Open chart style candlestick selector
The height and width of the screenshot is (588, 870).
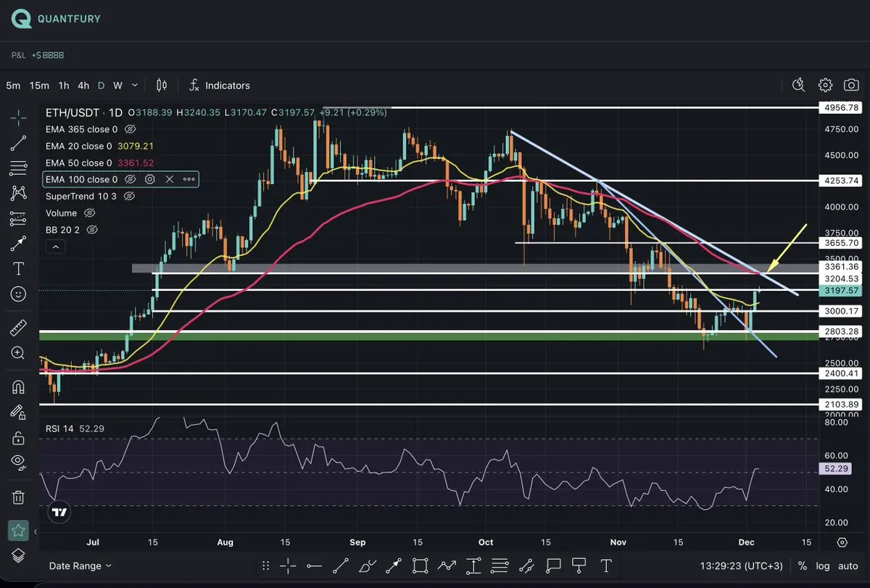(x=162, y=86)
